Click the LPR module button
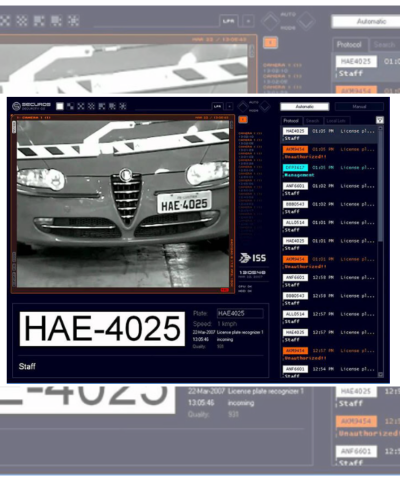 coord(217,106)
